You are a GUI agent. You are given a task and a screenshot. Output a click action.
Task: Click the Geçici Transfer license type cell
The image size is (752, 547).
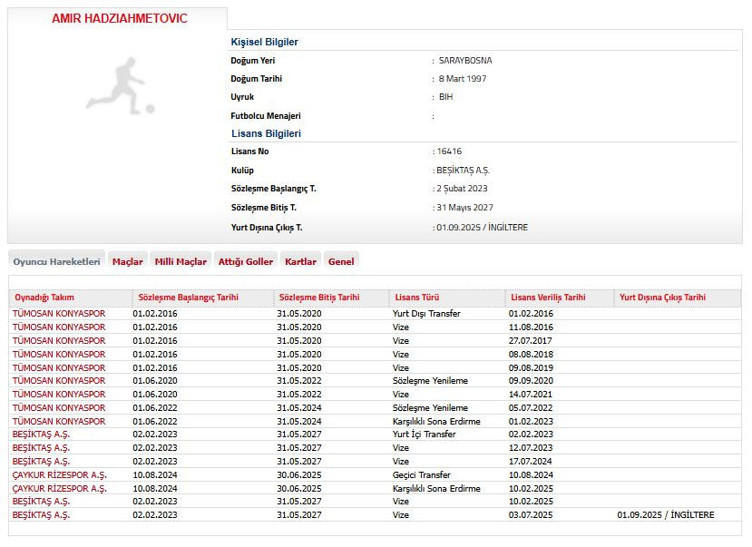tap(422, 475)
